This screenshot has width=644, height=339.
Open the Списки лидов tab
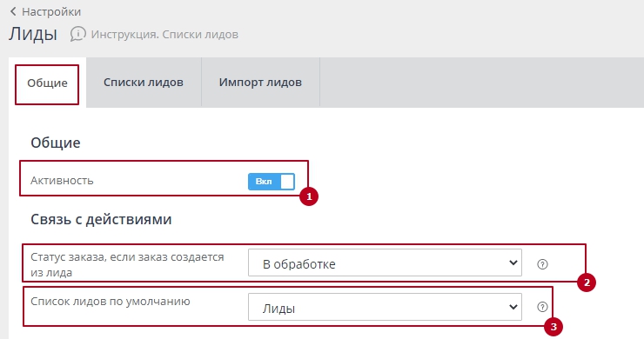point(144,83)
